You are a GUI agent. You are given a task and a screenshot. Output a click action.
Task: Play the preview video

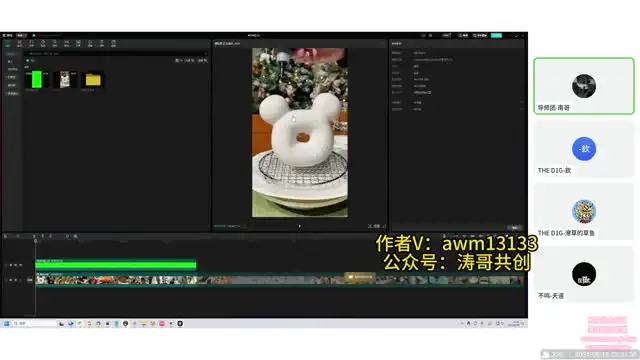point(300,226)
